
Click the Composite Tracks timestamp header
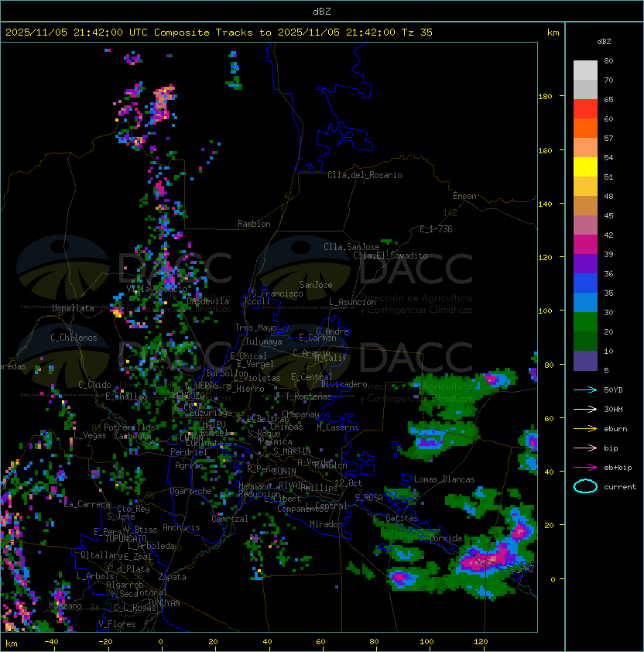coord(219,33)
